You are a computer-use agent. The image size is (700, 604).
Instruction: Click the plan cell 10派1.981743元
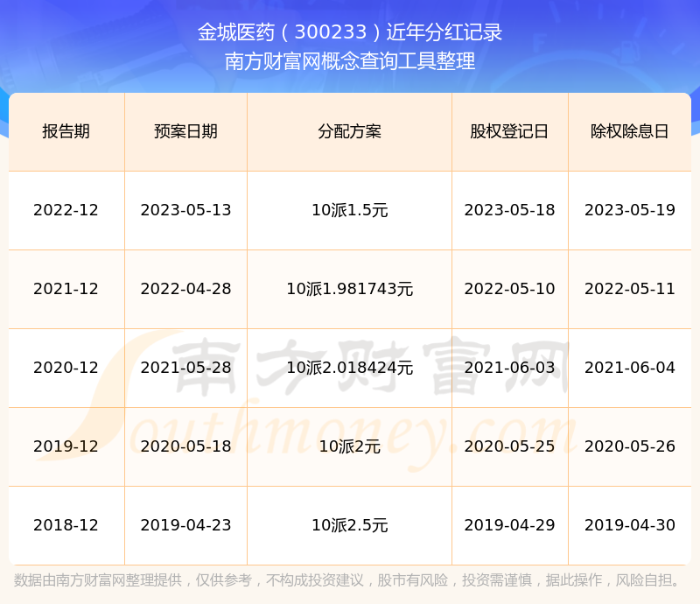pos(349,289)
